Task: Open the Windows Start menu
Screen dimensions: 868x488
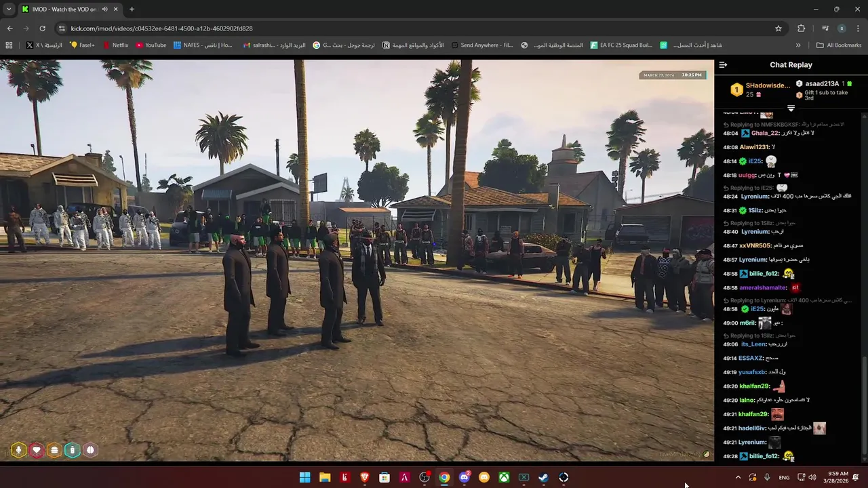Action: click(x=305, y=477)
